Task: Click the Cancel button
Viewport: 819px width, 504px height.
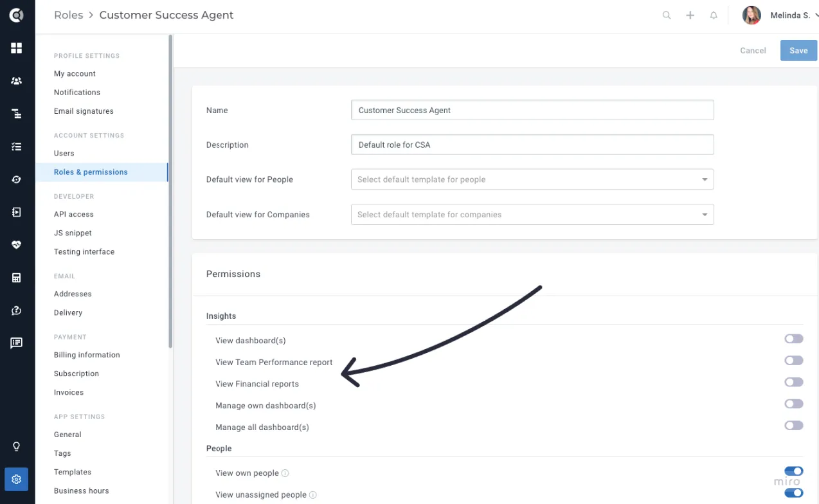Action: [753, 51]
